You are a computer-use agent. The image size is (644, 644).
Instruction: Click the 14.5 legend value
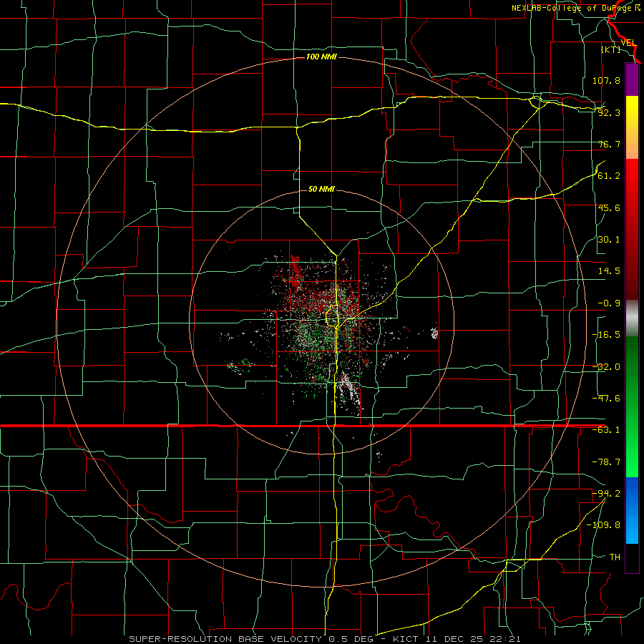[609, 271]
